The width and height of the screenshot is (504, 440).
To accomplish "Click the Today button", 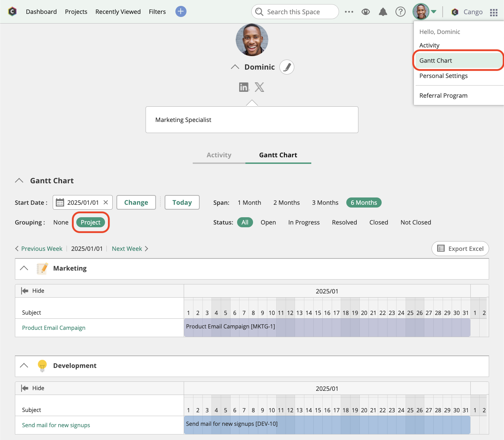I will [x=182, y=202].
